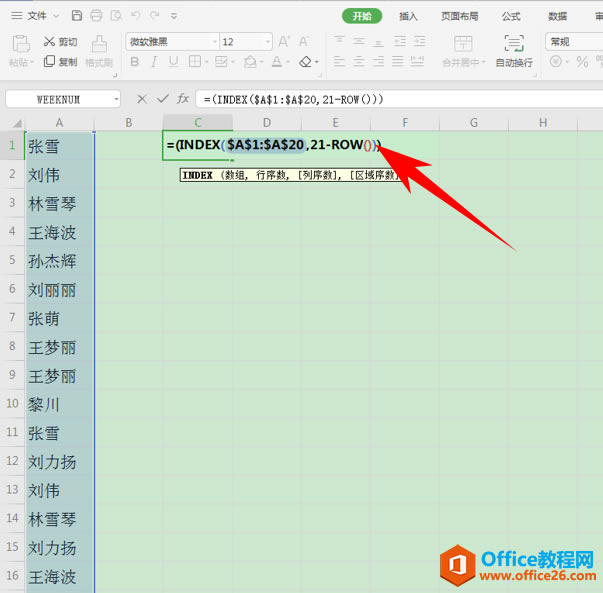This screenshot has width=603, height=593.
Task: Click the distributed alignment icon
Action: pos(417,61)
